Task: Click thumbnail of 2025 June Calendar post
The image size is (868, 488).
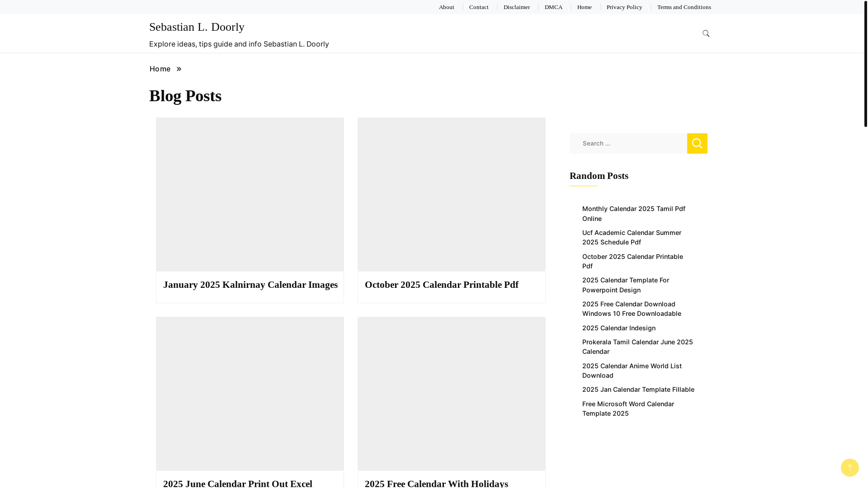Action: [x=250, y=394]
